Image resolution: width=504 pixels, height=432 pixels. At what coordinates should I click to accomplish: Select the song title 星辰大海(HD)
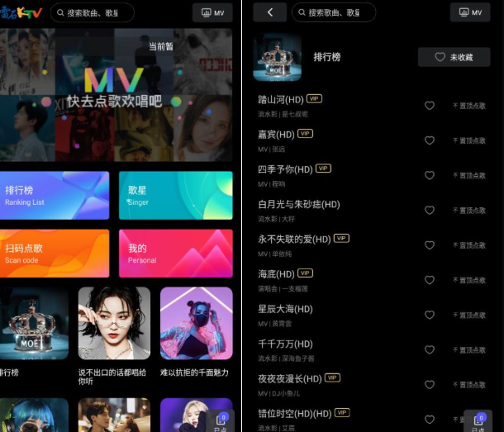click(285, 309)
